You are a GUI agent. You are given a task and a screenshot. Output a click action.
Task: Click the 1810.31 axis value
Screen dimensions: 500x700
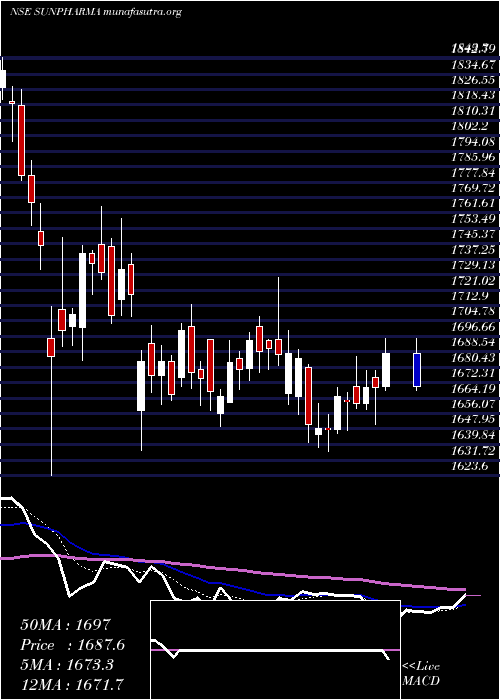tap(473, 111)
